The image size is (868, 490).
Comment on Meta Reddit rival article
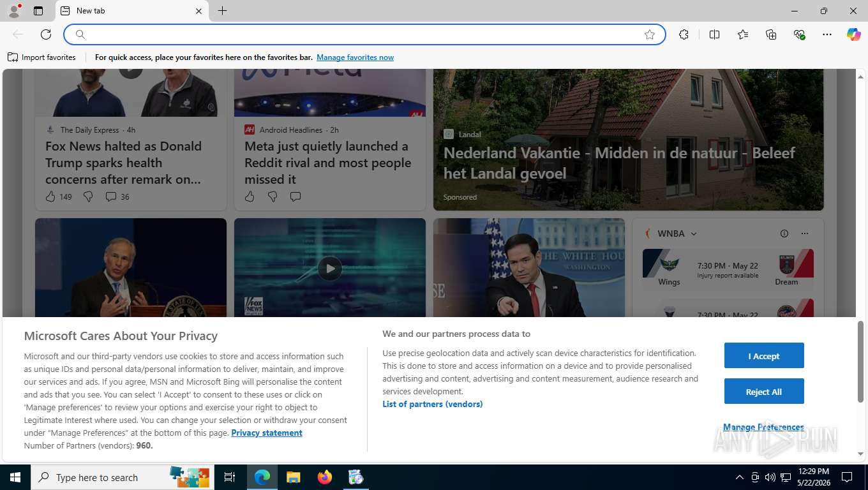(296, 197)
